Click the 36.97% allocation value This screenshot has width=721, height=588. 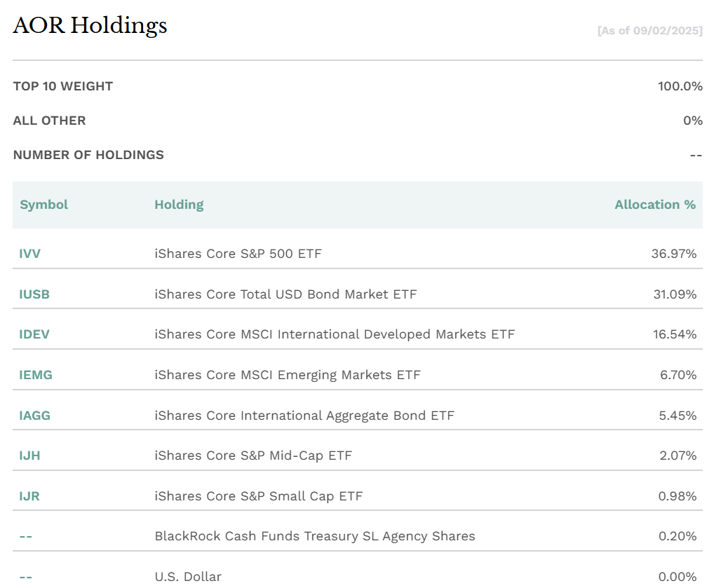click(x=673, y=254)
